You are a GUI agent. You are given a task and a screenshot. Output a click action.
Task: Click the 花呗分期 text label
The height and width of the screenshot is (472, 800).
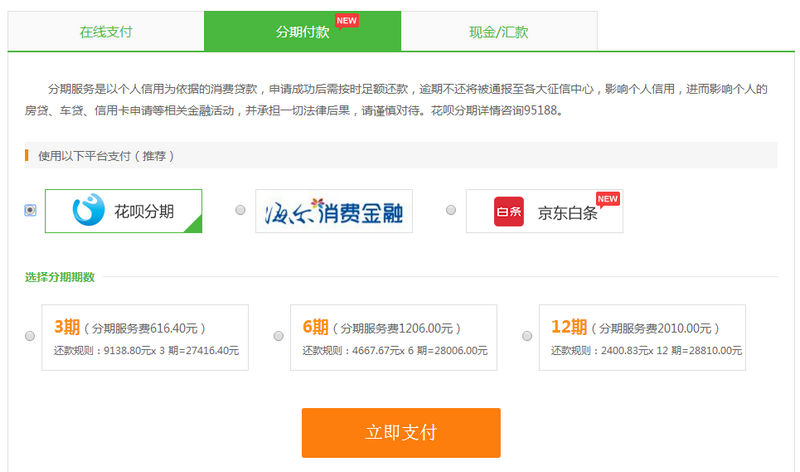pos(144,211)
